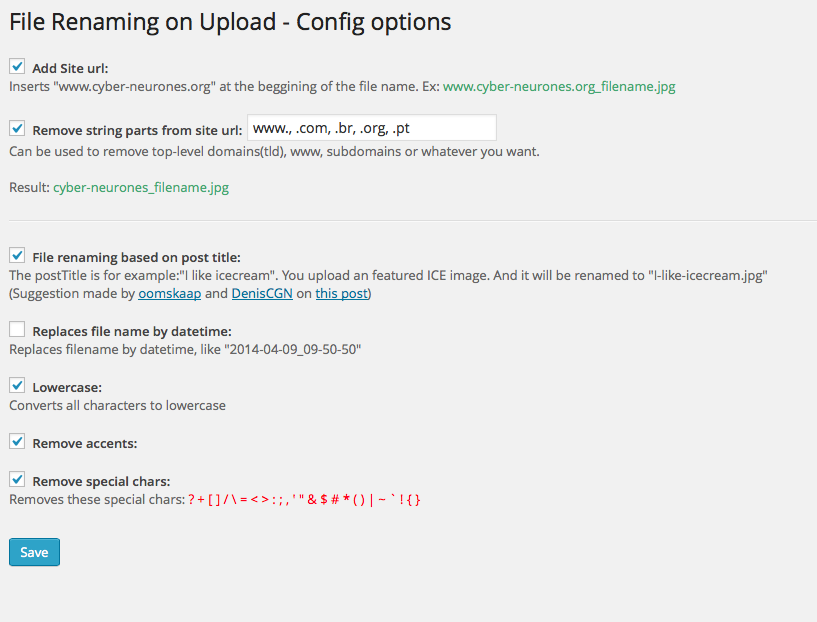Click the site url string parts text field

click(371, 128)
